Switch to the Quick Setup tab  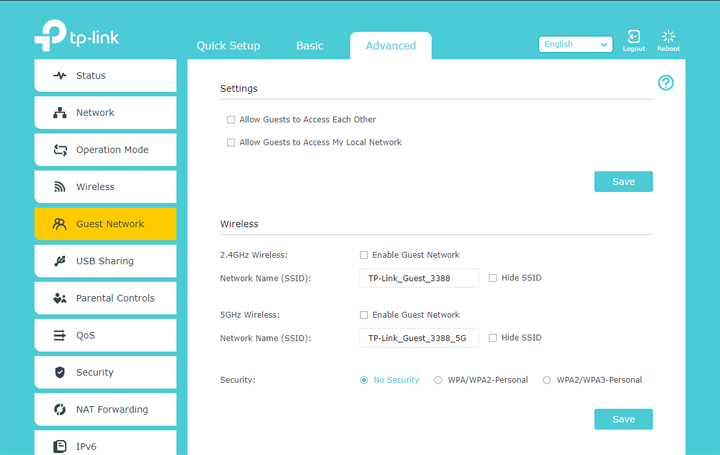[228, 46]
